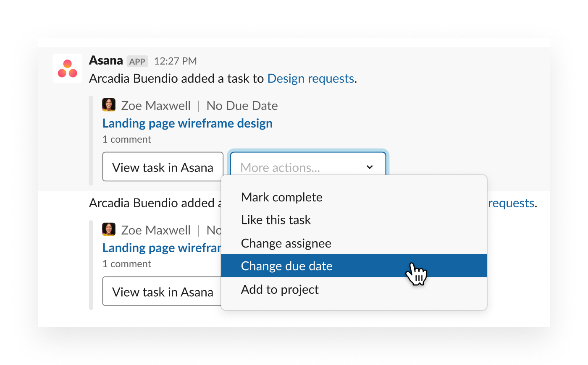588x365 pixels.
Task: Select Change assignee menu entry
Action: (x=354, y=243)
